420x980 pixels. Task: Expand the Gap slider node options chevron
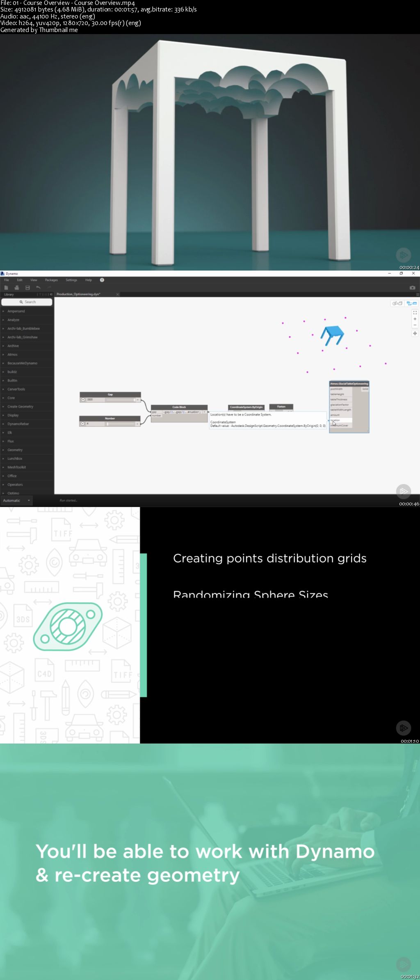point(83,399)
